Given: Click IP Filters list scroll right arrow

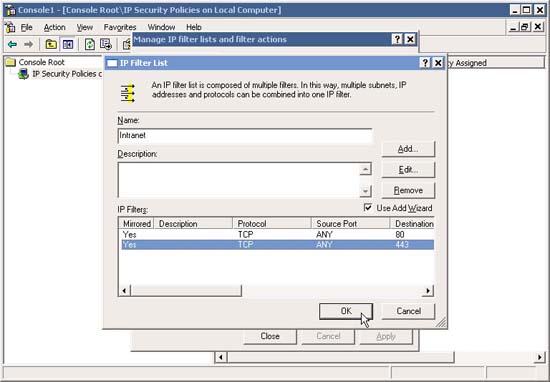Looking at the screenshot, I should pos(428,290).
